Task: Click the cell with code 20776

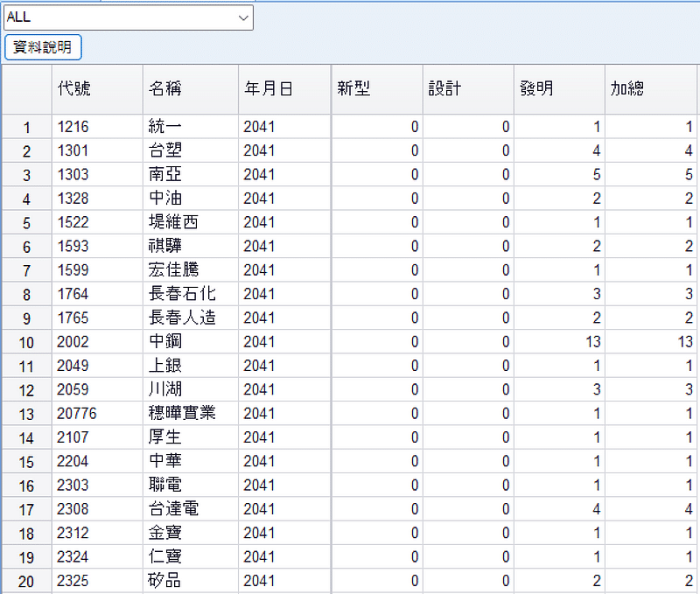Action: (97, 414)
